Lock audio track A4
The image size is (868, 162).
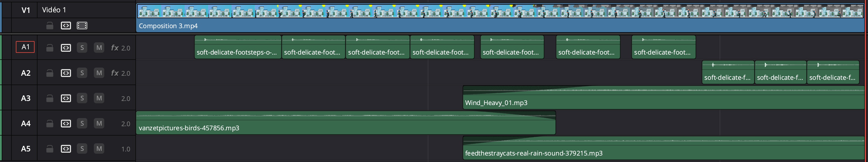[x=50, y=124]
